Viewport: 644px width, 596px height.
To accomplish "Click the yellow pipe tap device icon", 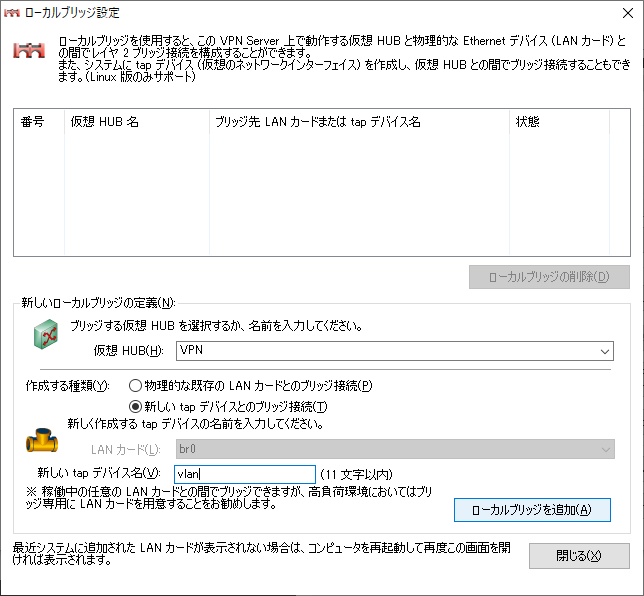I will pyautogui.click(x=42, y=440).
